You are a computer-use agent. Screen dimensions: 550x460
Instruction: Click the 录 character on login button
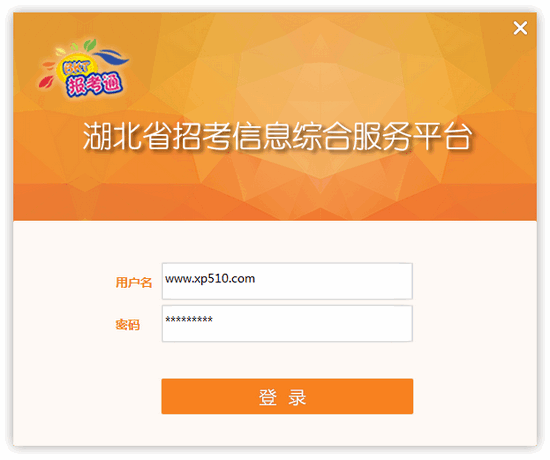(297, 397)
